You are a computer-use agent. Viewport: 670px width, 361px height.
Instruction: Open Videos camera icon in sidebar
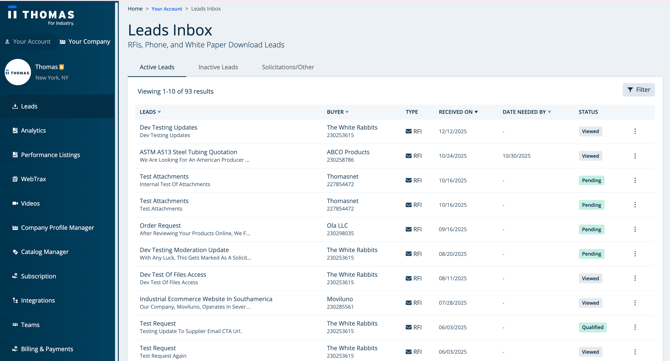15,203
